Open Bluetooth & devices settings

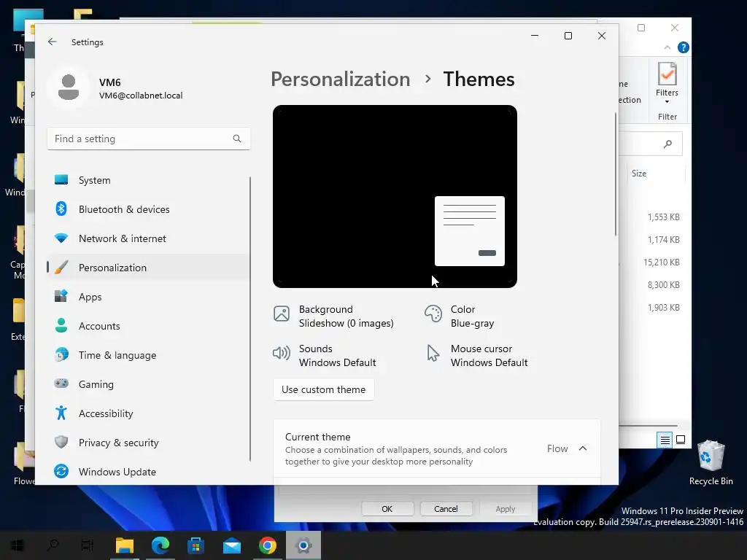148,209
